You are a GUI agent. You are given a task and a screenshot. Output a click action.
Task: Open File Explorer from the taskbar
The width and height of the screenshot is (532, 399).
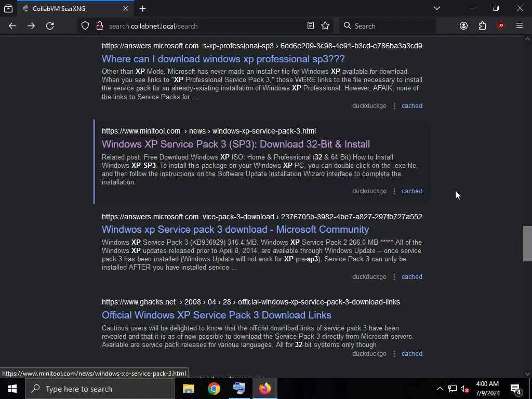(188, 389)
